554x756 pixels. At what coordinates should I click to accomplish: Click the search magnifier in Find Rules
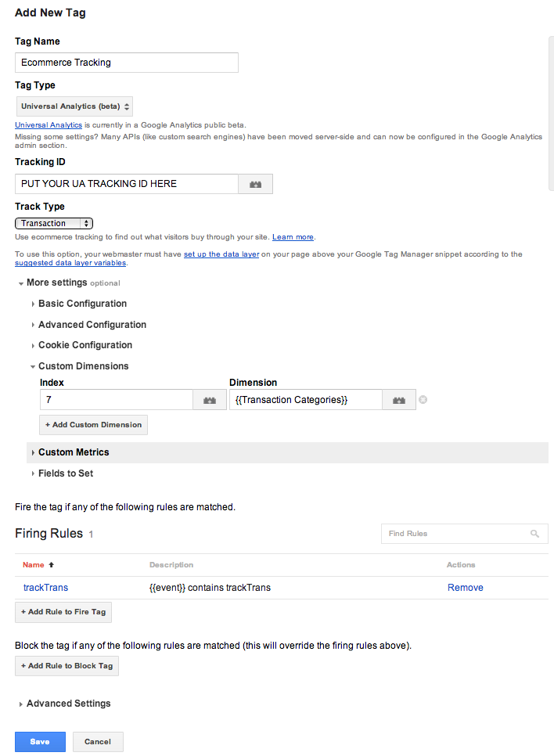click(x=534, y=534)
